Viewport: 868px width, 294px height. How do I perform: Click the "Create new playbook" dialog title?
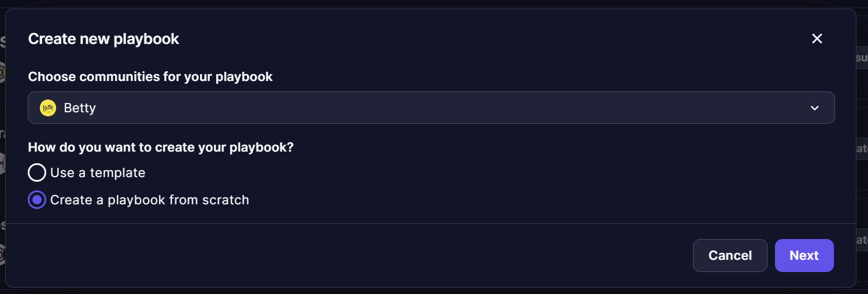103,39
